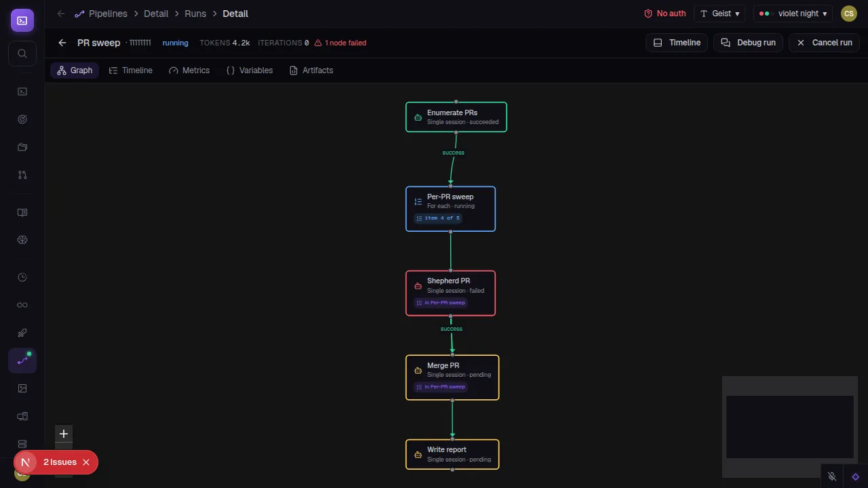Switch to the Timeline tab
868x488 pixels.
tap(131, 70)
